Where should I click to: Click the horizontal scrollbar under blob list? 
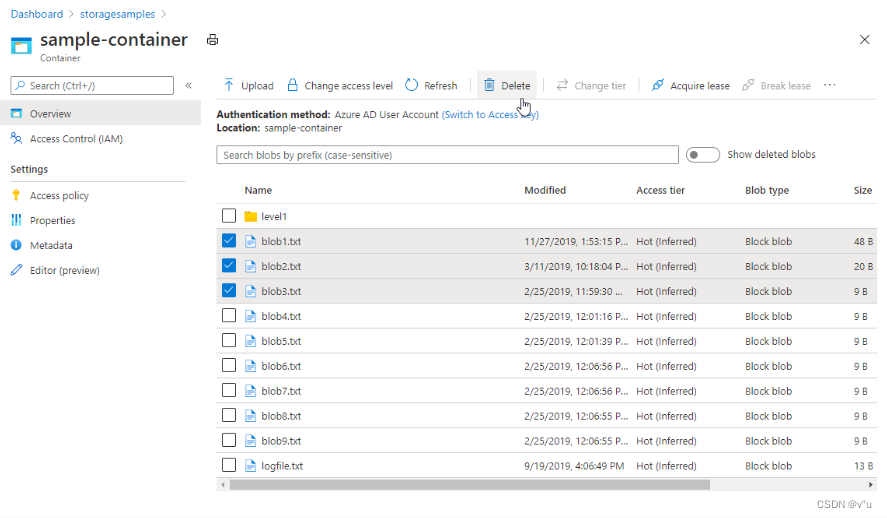coord(470,485)
